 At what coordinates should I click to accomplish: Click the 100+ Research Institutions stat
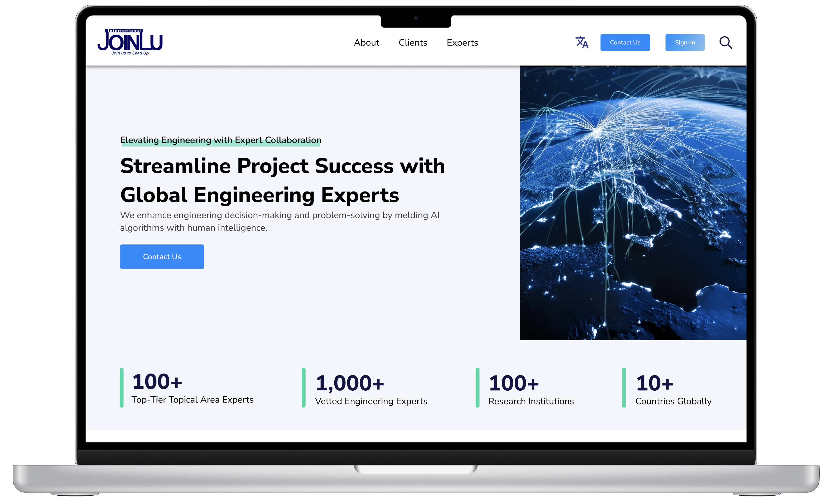click(x=530, y=389)
